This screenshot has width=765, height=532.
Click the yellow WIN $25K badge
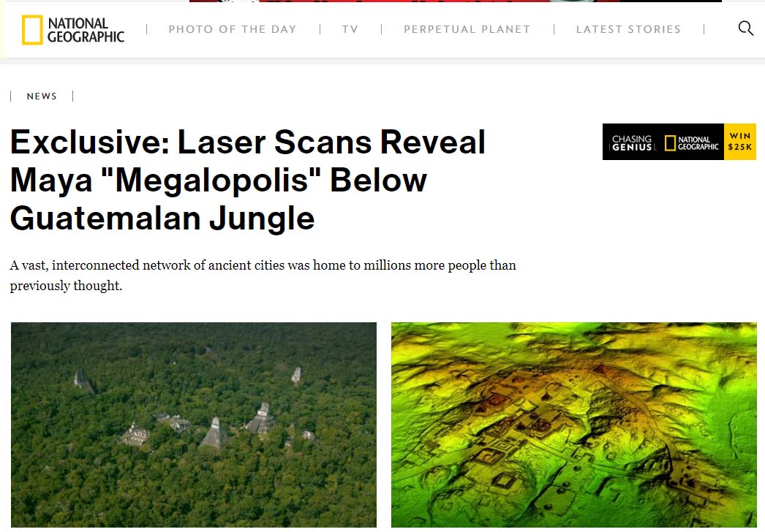740,142
